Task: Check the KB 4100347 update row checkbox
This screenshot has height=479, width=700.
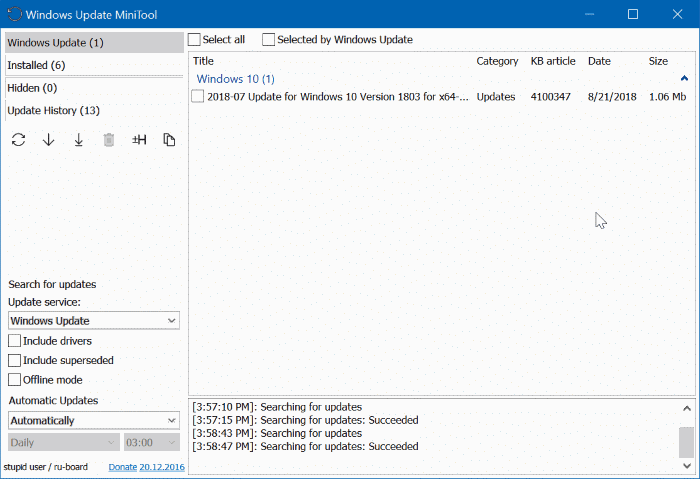Action: pos(197,96)
